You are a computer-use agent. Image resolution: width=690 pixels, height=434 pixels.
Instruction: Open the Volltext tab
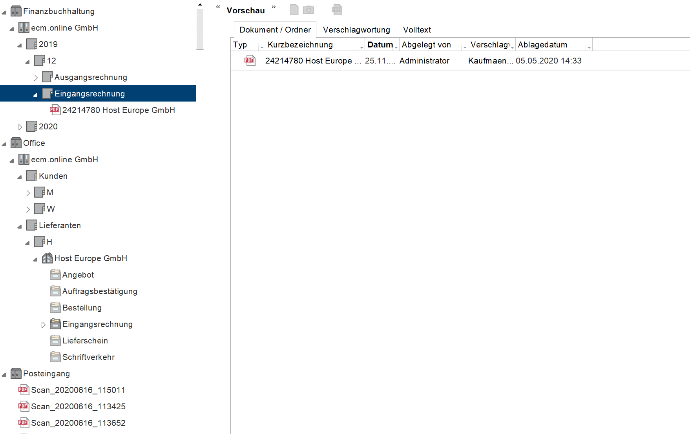[417, 31]
